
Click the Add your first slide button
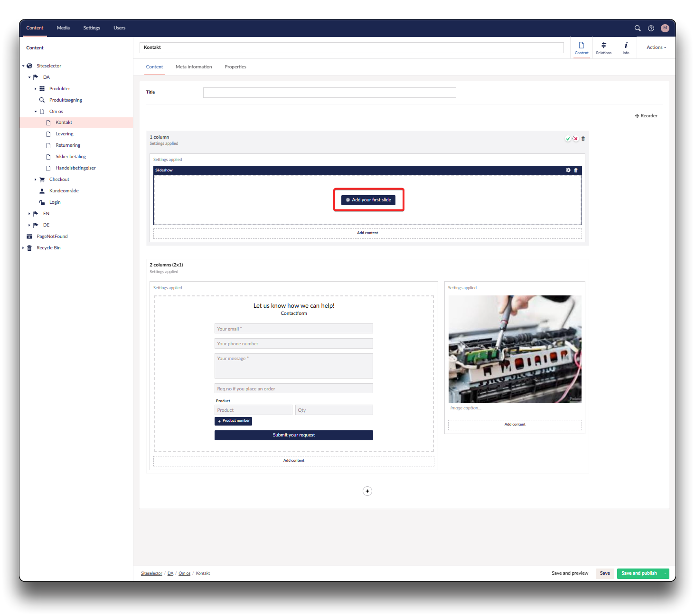[368, 200]
